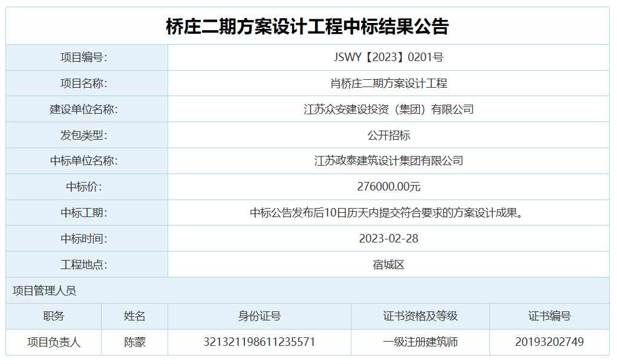Click the title 桥庄二期方案设计工程中标结果公告
The width and height of the screenshot is (617, 364).
pyautogui.click(x=307, y=27)
